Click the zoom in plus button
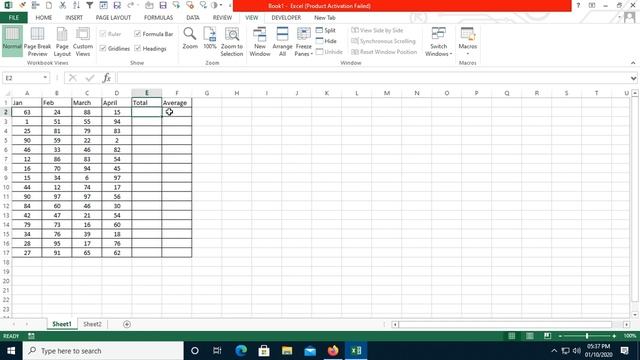 point(614,336)
